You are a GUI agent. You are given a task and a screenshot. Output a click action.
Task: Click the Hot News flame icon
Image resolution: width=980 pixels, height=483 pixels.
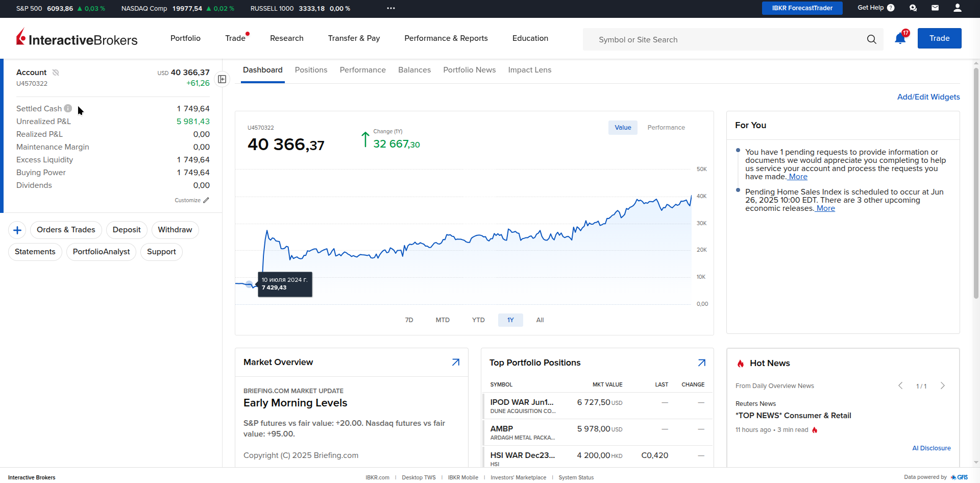click(x=741, y=364)
